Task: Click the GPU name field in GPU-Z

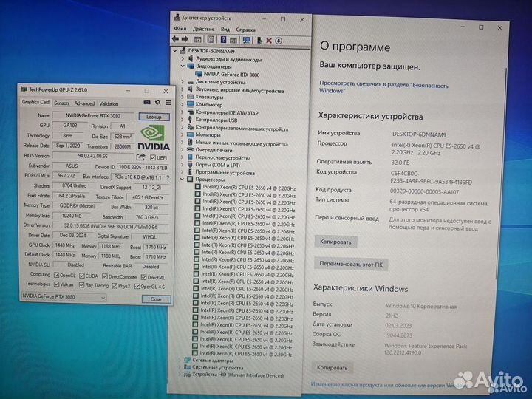Action: coord(93,115)
